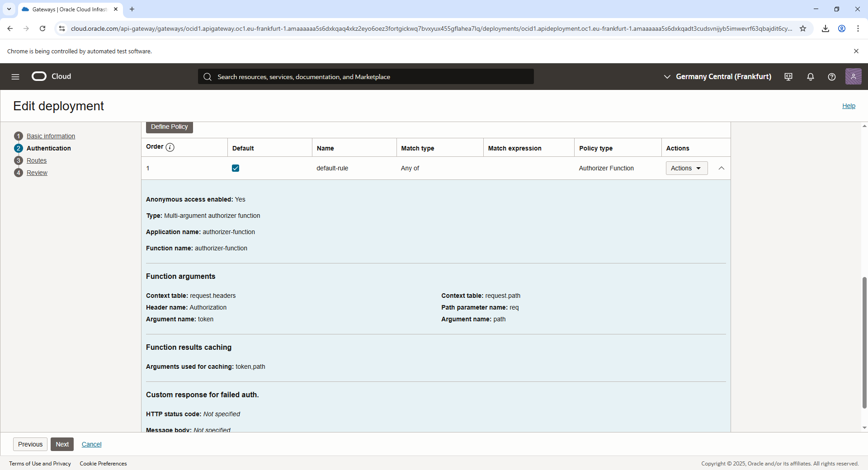Open the user profile avatar menu

pos(853,77)
